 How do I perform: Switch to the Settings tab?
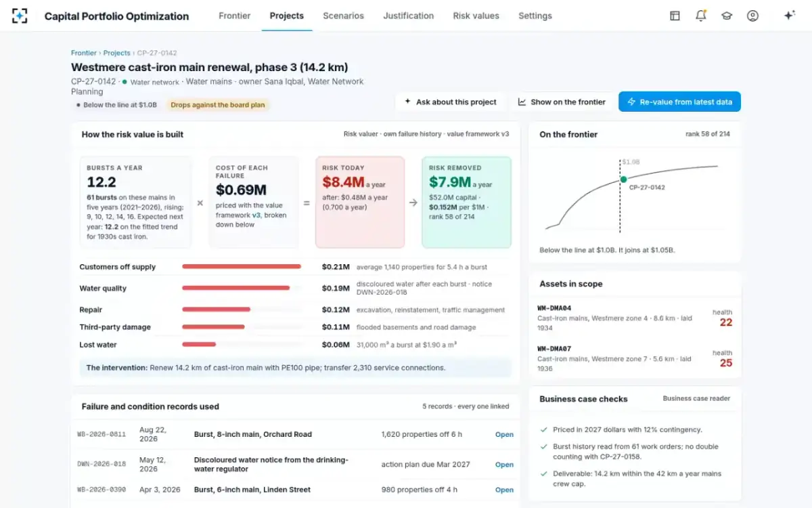tap(535, 16)
